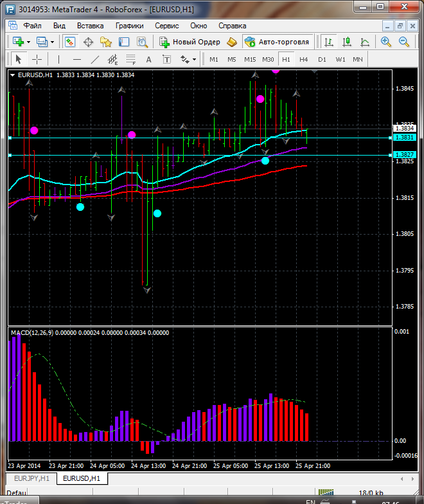The image size is (424, 504).
Task: Click the Новый Ордер button
Action: coord(190,42)
